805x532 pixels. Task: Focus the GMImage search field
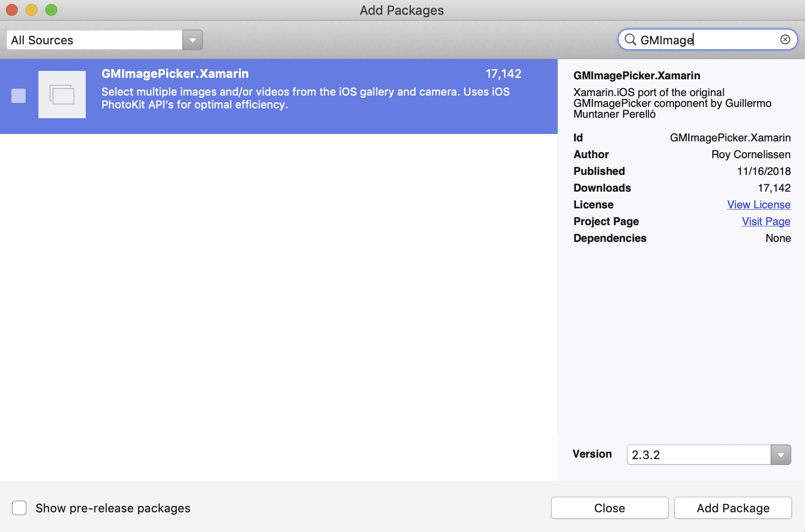point(708,39)
